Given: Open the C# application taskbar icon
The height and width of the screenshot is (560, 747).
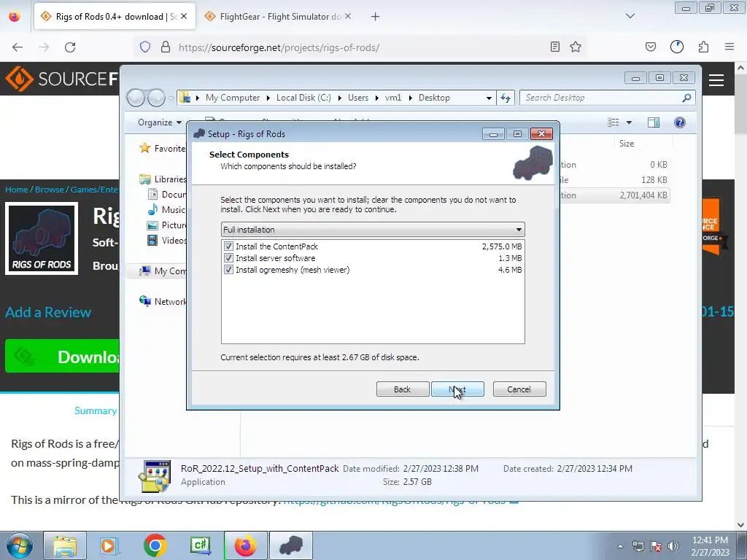Looking at the screenshot, I should pos(200,545).
